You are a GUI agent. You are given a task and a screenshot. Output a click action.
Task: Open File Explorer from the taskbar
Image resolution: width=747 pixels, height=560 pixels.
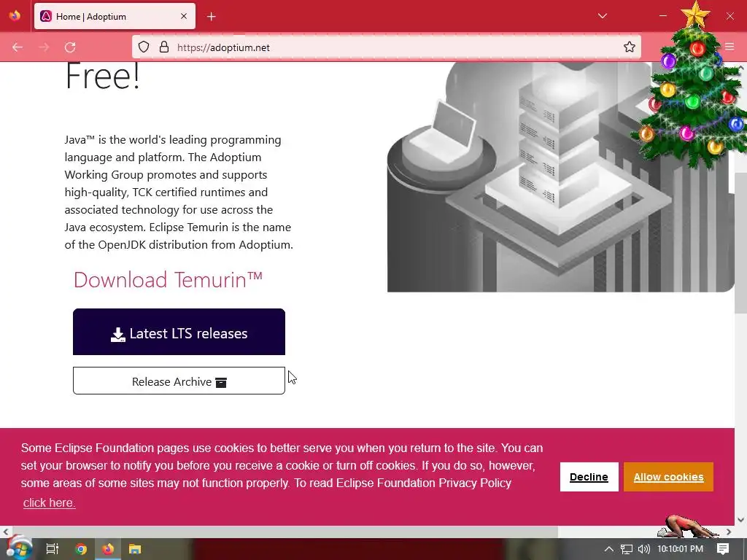pos(135,549)
